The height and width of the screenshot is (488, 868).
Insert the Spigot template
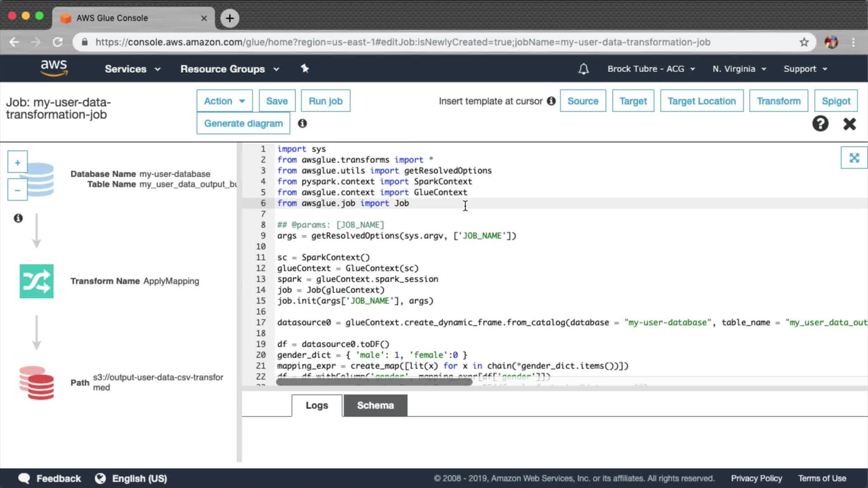(836, 101)
